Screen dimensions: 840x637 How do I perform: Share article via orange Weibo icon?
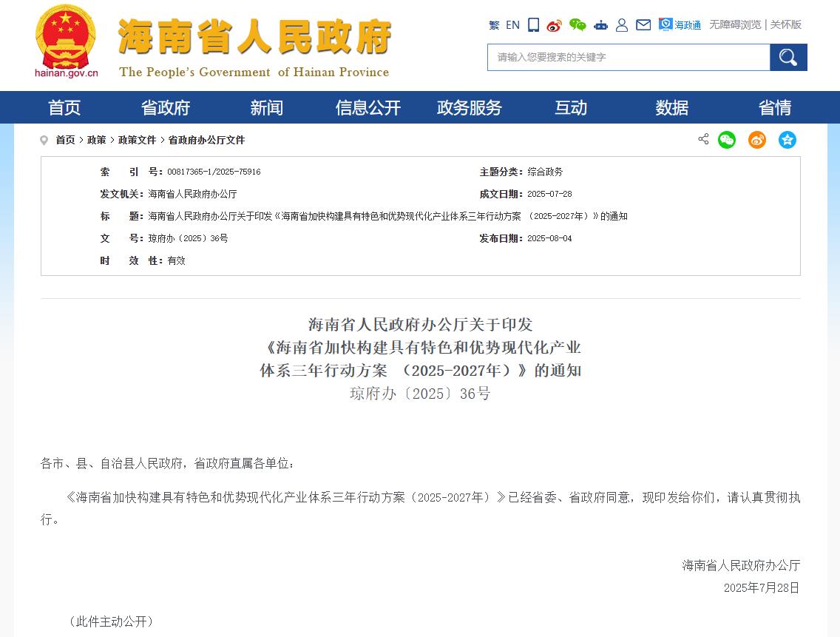pos(757,140)
